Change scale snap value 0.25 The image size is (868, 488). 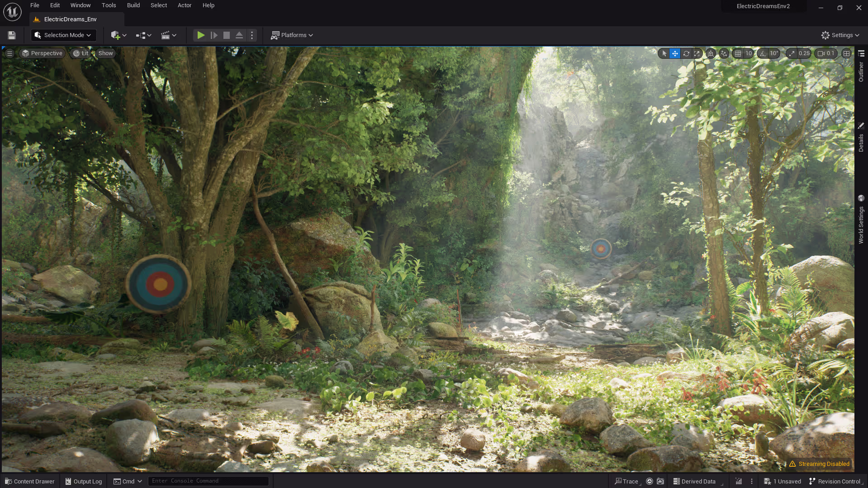click(x=804, y=53)
